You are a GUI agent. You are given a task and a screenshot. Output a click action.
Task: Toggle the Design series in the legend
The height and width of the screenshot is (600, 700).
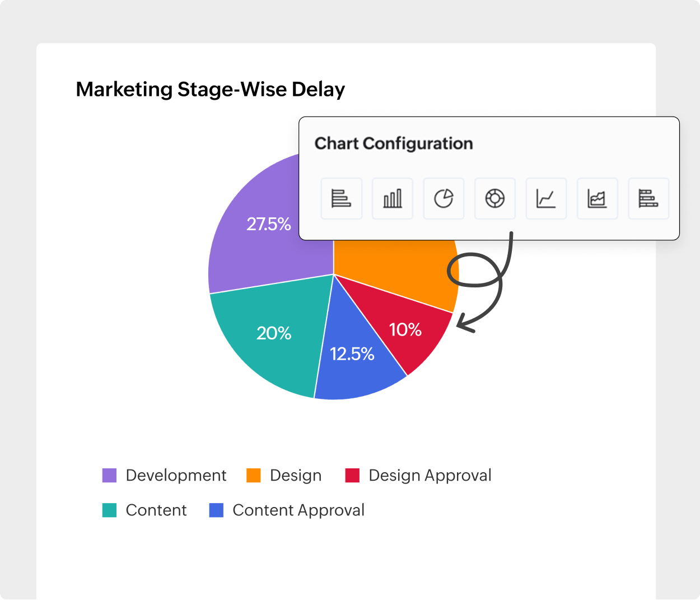295,475
